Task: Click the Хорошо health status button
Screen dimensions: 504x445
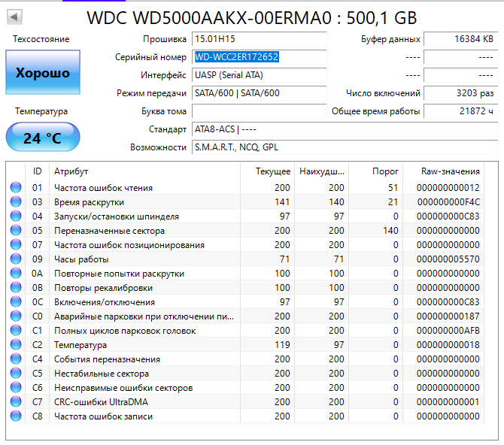Action: (x=43, y=72)
